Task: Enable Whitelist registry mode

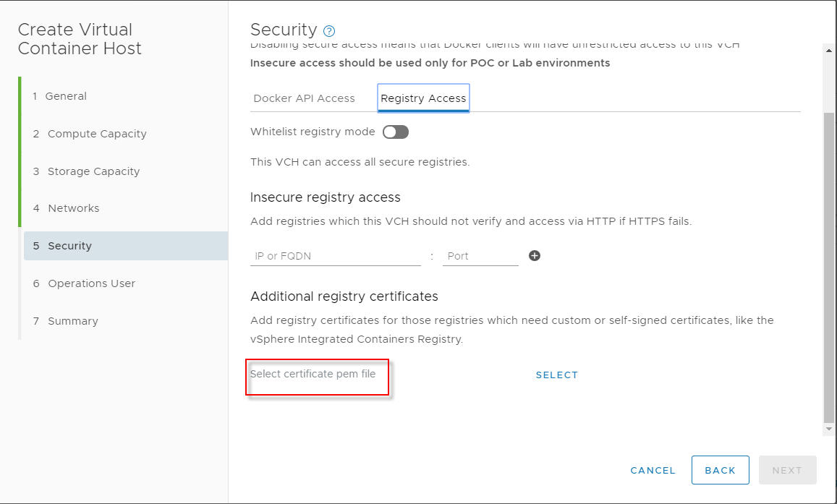Action: point(395,132)
